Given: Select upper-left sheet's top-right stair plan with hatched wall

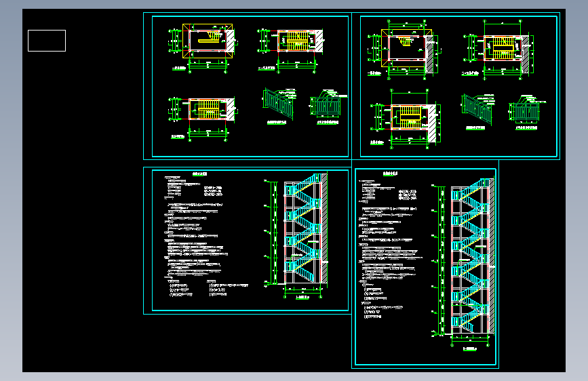Looking at the screenshot, I should [290, 50].
